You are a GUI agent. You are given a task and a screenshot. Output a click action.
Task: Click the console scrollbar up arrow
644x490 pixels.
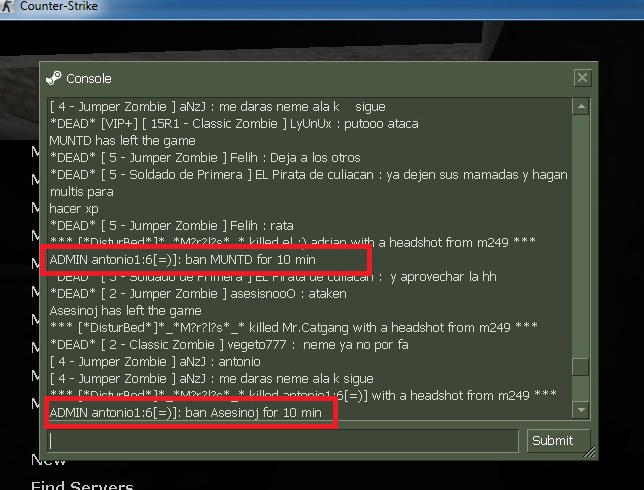(581, 107)
